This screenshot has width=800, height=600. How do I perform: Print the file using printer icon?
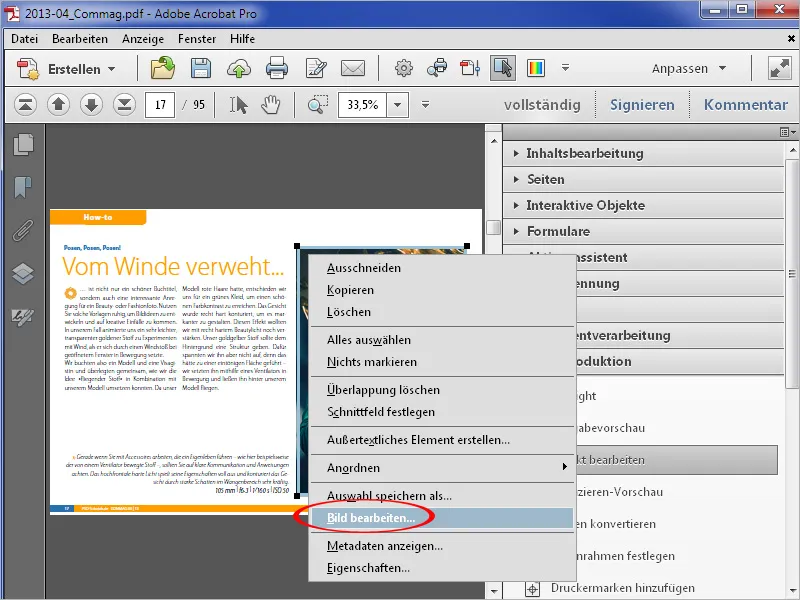277,68
